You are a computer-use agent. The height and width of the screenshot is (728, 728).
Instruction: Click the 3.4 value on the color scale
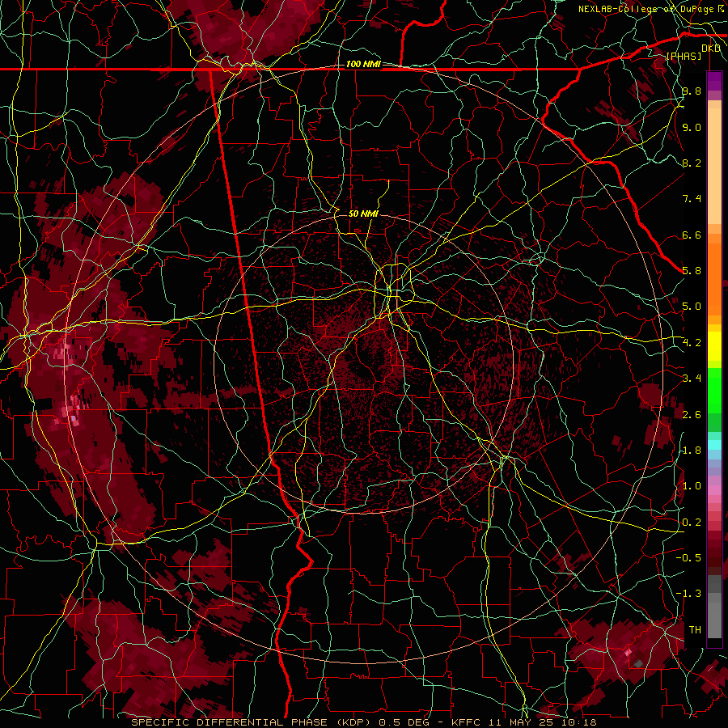(692, 379)
